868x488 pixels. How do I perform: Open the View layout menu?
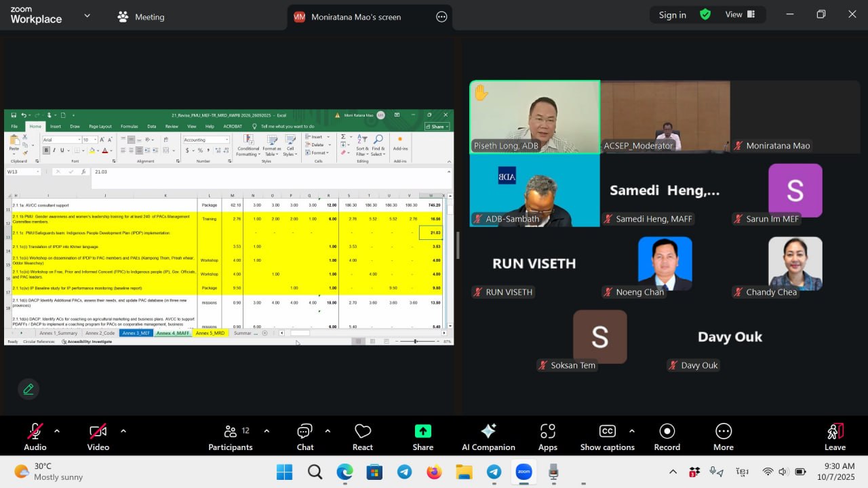coord(741,14)
